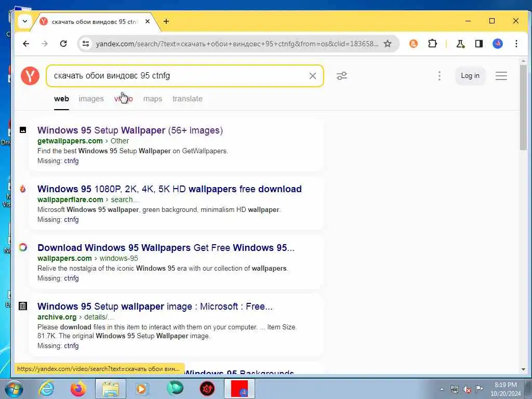Open the search filter settings icon

(x=342, y=76)
